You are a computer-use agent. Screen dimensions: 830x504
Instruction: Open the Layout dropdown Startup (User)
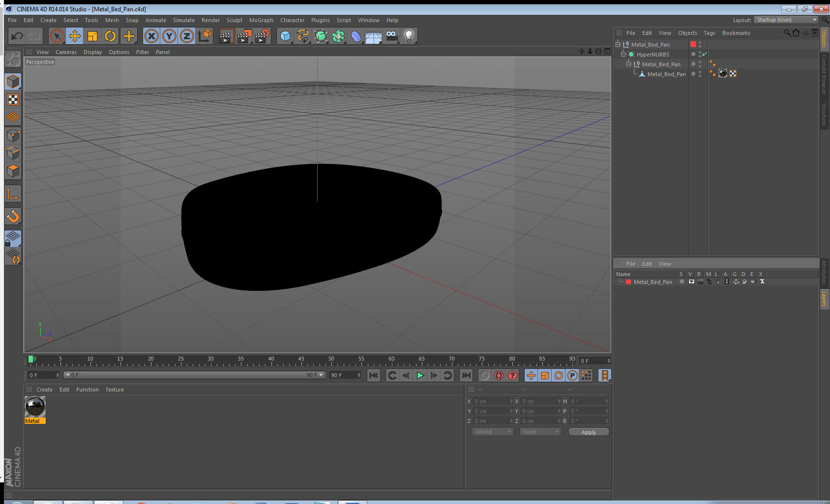click(x=786, y=20)
